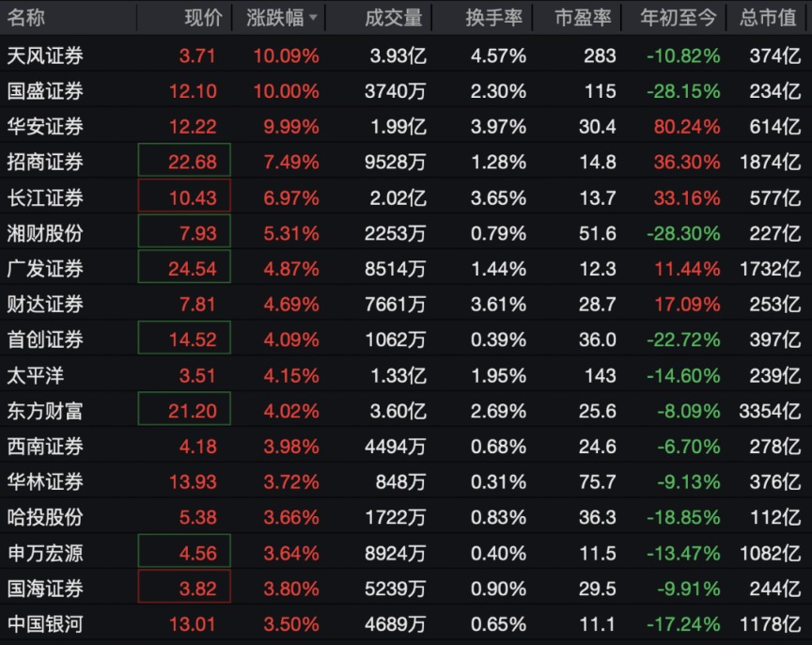Click volume 3.93亿 for 天风证券
Viewport: 812px width, 645px height.
(x=398, y=56)
